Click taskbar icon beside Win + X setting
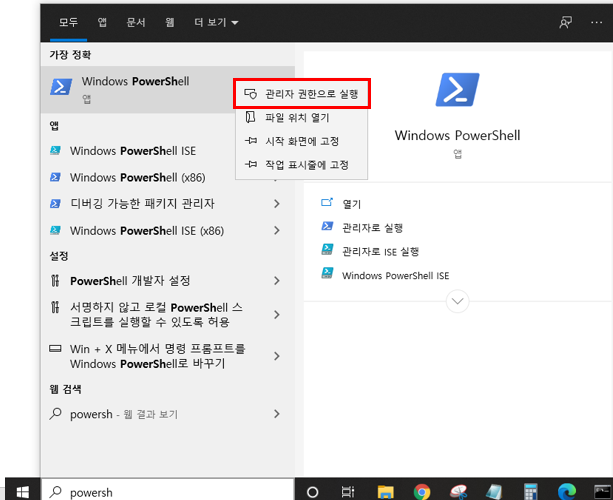 coord(55,348)
